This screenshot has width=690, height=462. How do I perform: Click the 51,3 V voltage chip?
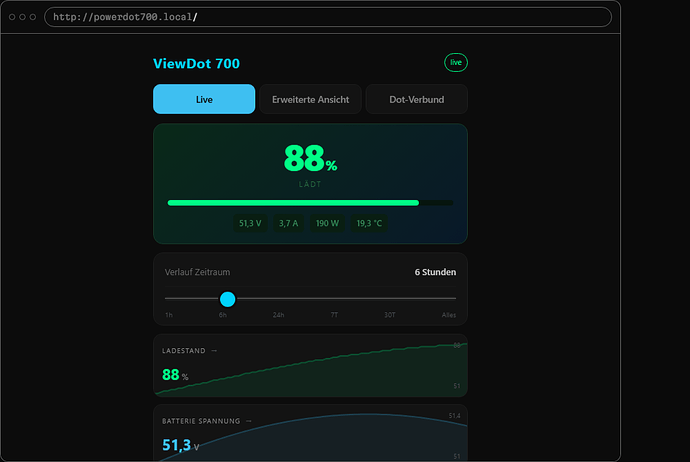(250, 223)
